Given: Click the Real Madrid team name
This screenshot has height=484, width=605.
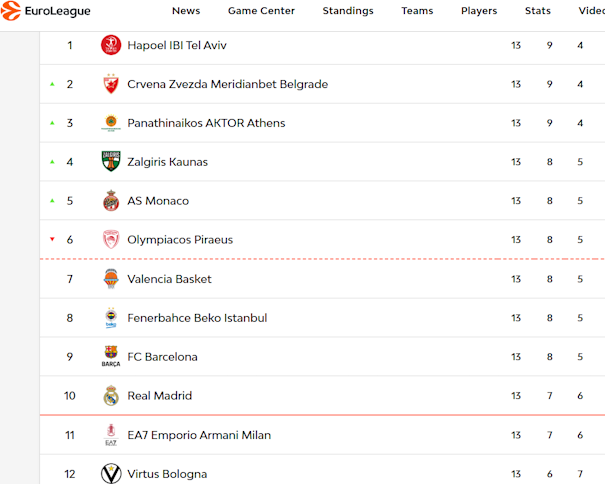Looking at the screenshot, I should [x=159, y=396].
